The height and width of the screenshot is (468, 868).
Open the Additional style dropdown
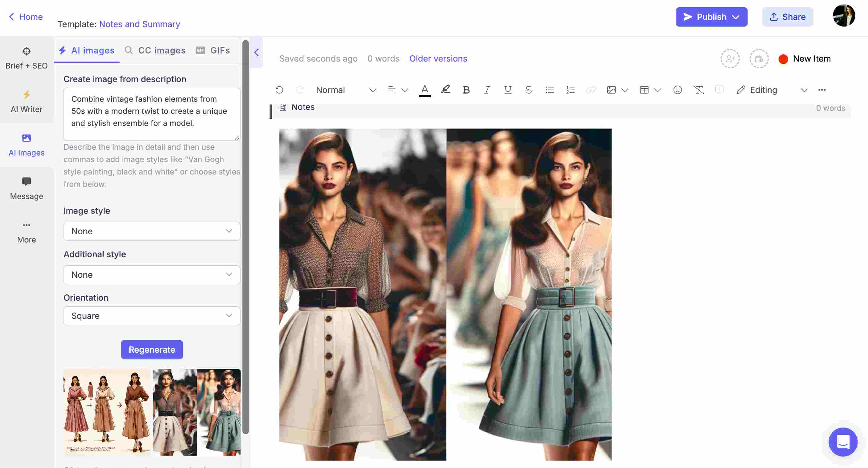pos(152,274)
